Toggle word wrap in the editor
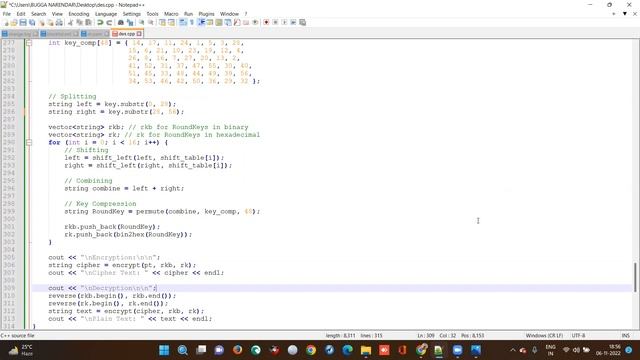The width and height of the screenshot is (640, 360). coord(183,22)
